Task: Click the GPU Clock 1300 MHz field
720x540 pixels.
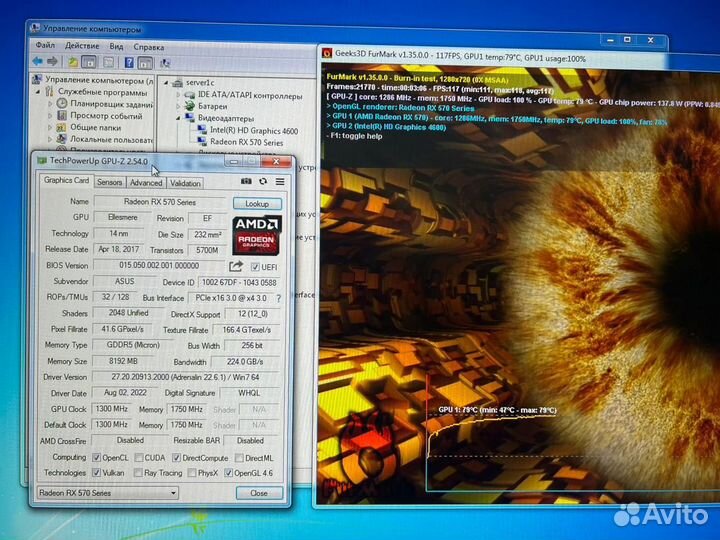Action: (x=112, y=409)
